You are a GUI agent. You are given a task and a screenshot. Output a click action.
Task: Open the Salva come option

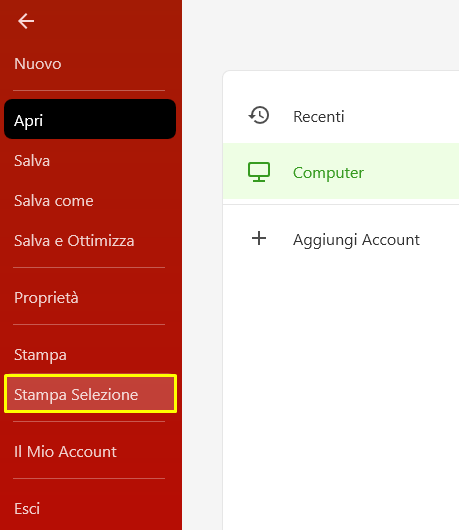click(x=53, y=201)
